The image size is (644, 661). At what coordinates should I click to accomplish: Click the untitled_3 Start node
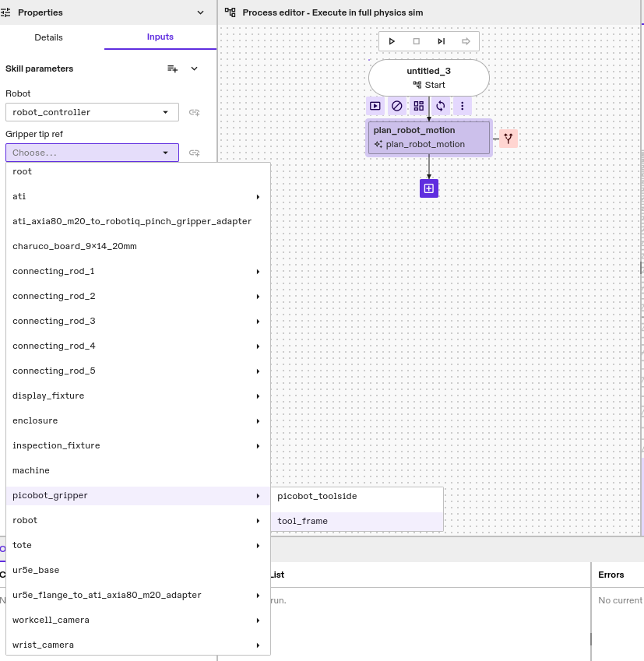point(429,78)
